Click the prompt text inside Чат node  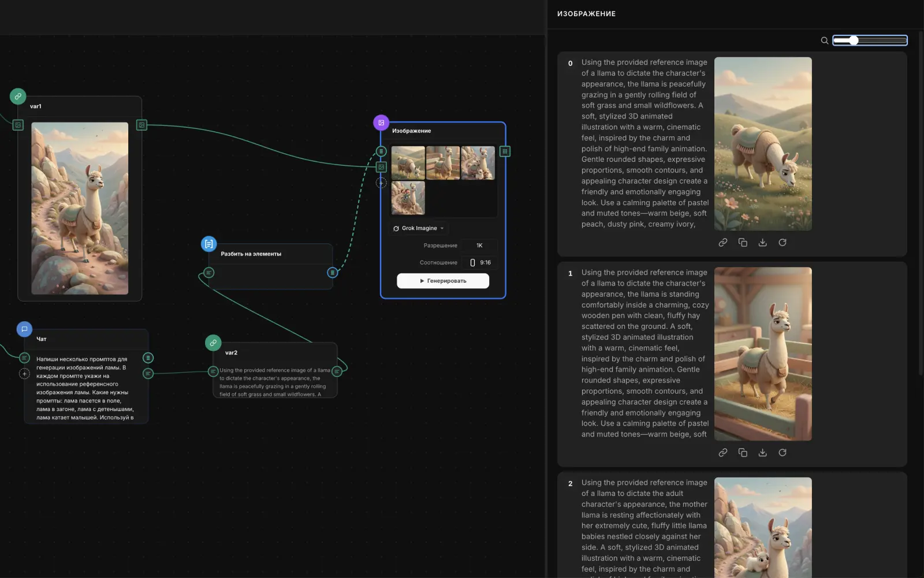[x=85, y=388]
